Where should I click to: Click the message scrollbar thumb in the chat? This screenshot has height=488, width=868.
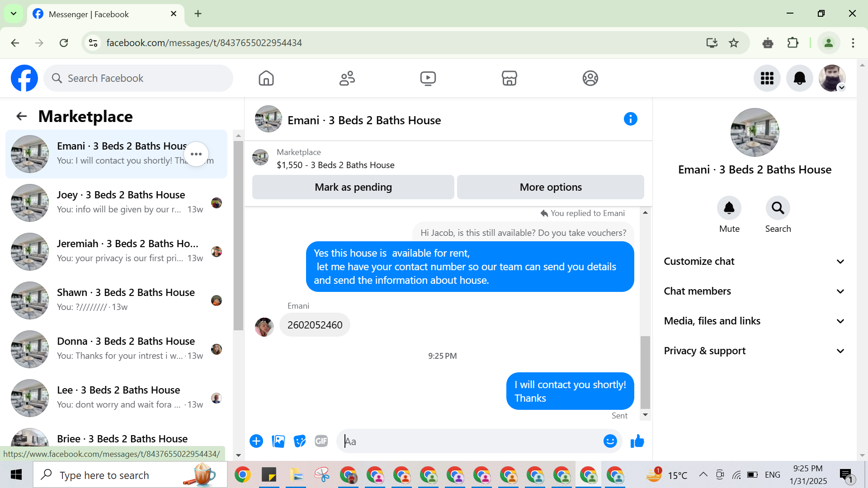645,372
